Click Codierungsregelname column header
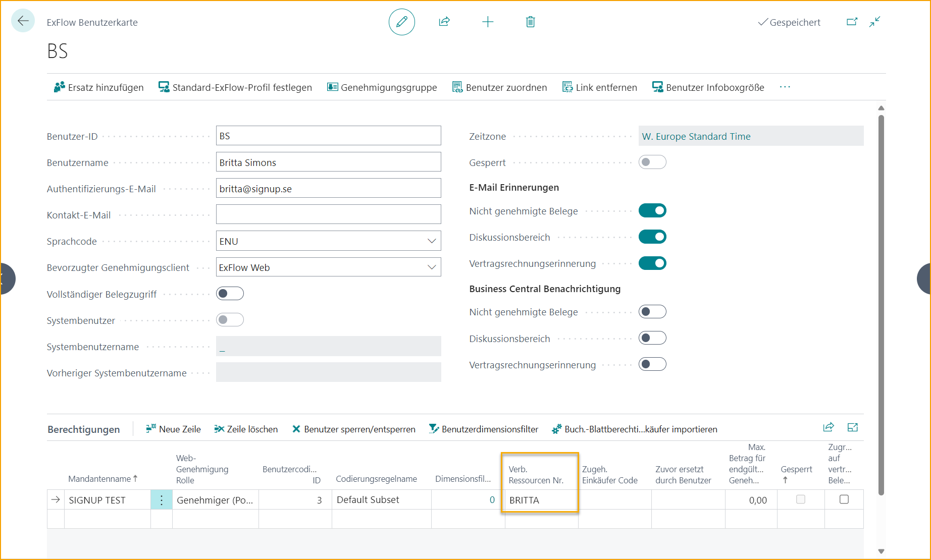This screenshot has width=931, height=560. pos(376,479)
